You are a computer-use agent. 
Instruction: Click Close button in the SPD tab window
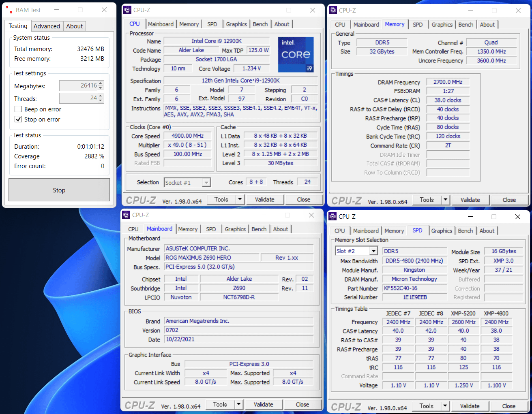point(509,406)
